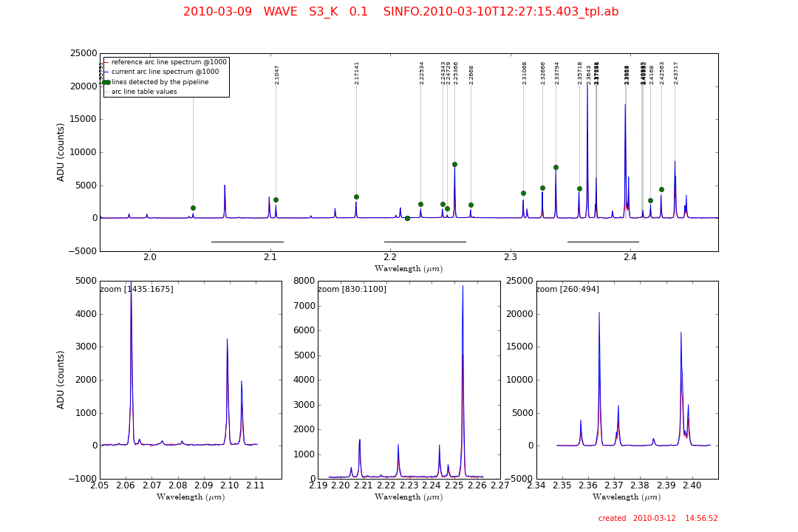This screenshot has width=798, height=532.
Task: Click the zoom range bar under 2.1
Action: click(x=247, y=242)
